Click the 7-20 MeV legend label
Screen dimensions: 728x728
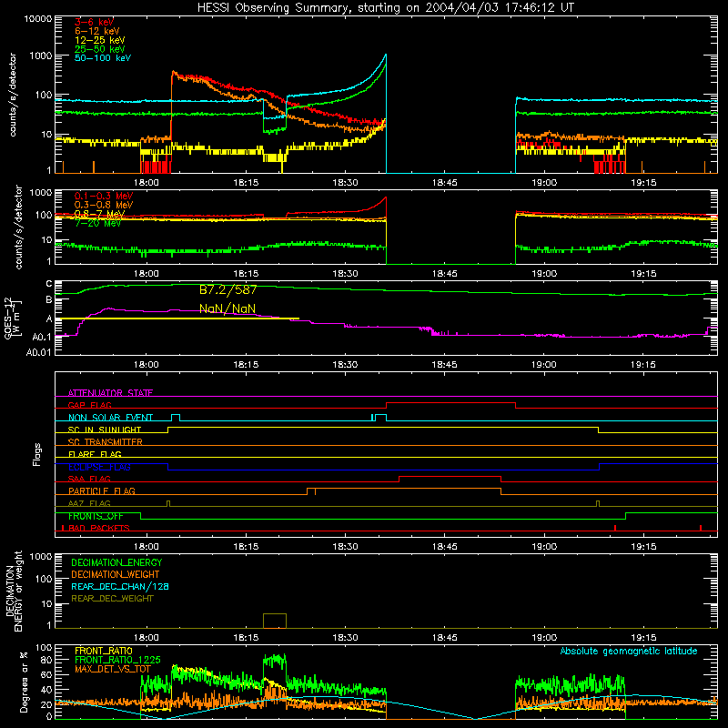pyautogui.click(x=97, y=223)
